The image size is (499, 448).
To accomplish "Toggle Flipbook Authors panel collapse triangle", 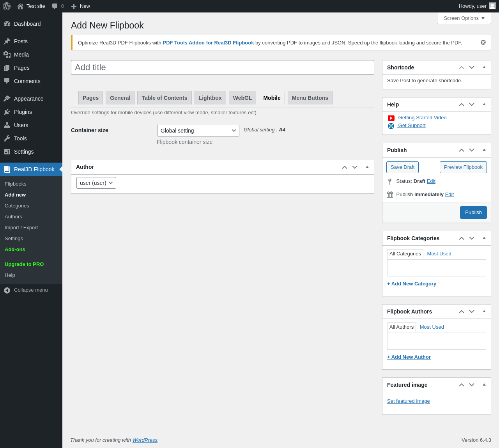I will point(484,311).
